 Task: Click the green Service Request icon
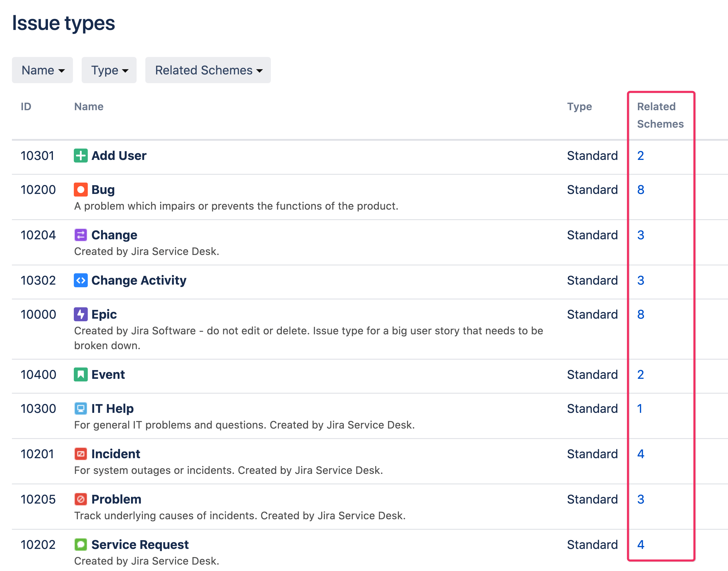click(x=81, y=545)
